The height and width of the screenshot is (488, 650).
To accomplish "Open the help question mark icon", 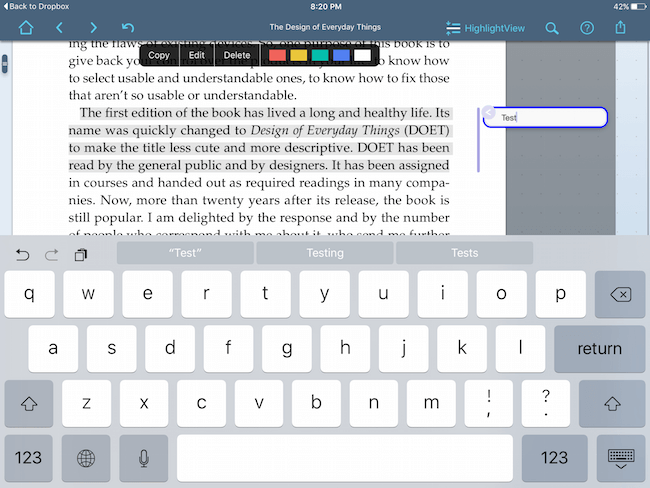I will coord(587,28).
